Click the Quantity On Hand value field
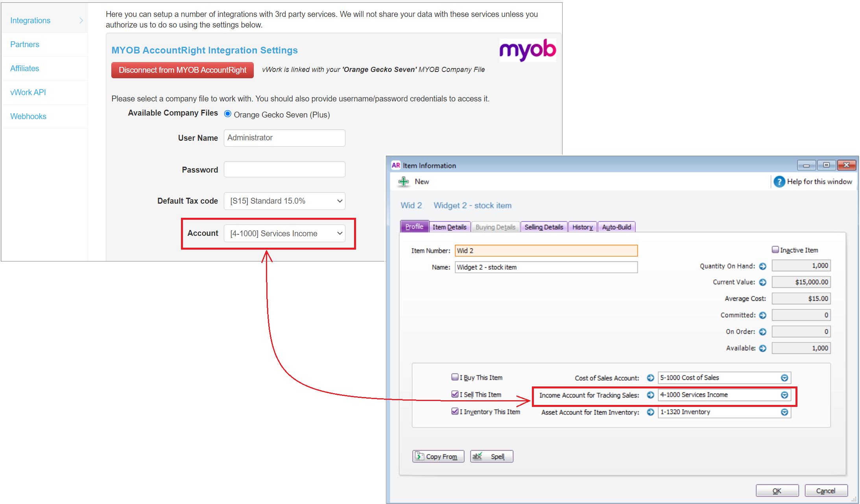 click(x=801, y=266)
